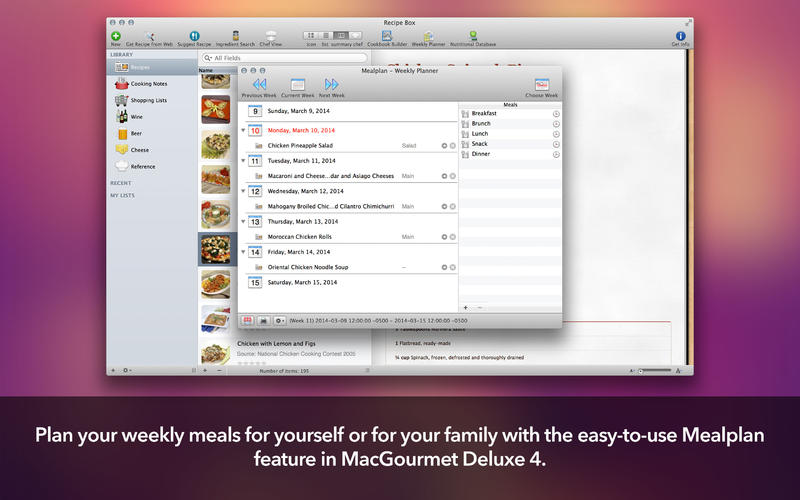Image resolution: width=800 pixels, height=500 pixels.
Task: Collapse the Monday, March 10 disclosure triangle
Action: [243, 130]
